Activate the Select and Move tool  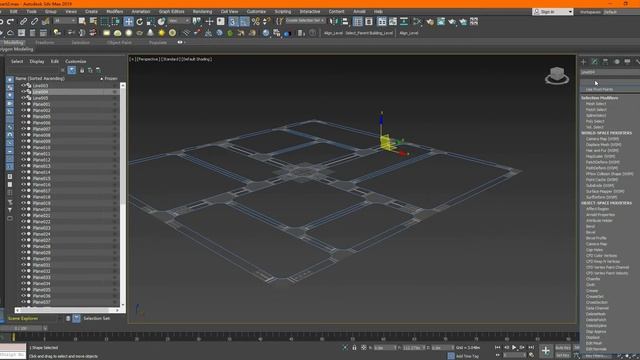(x=129, y=21)
